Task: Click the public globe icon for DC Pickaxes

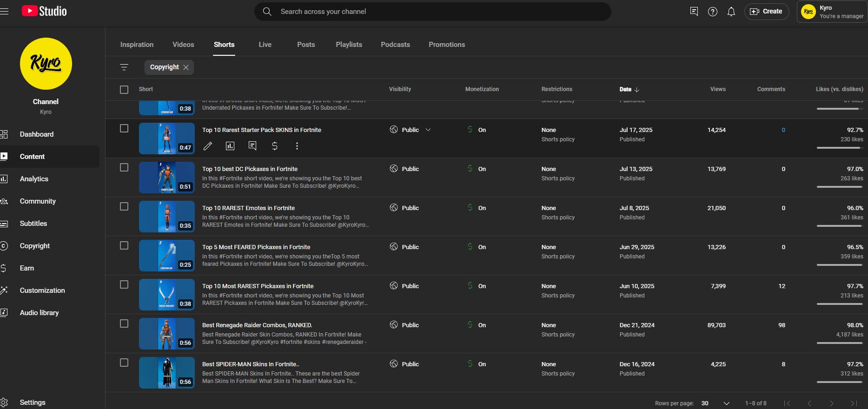Action: click(x=394, y=169)
